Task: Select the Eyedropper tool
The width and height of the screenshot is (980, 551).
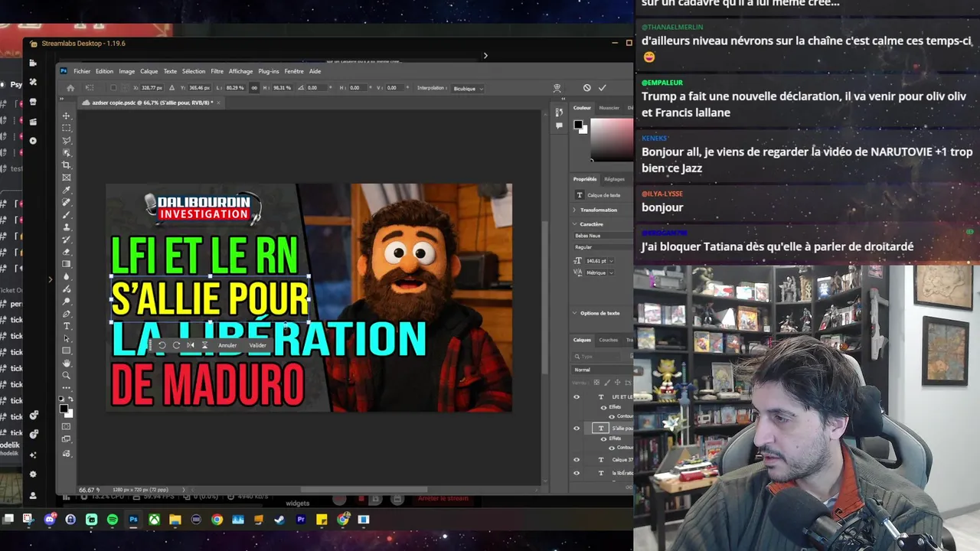Action: [x=67, y=190]
